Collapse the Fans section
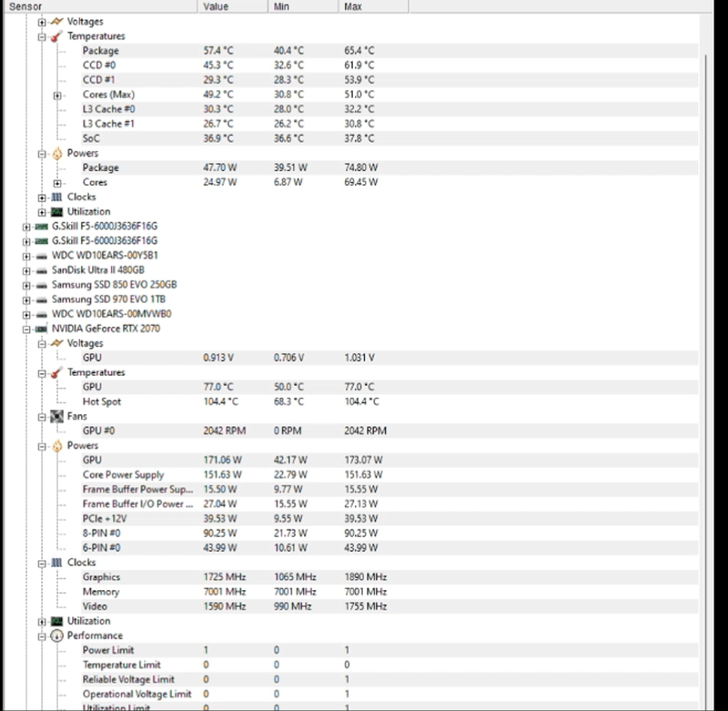The width and height of the screenshot is (728, 711). coord(42,417)
